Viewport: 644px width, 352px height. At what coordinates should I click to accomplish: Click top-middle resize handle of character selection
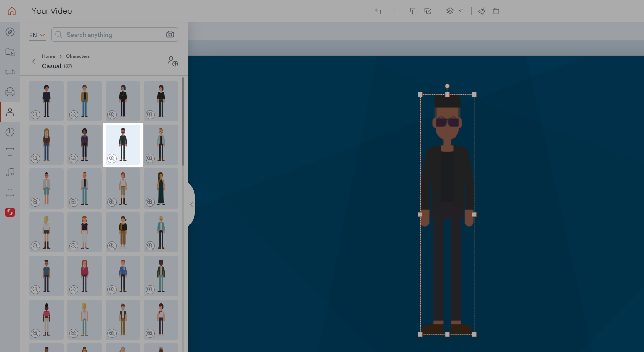click(x=447, y=95)
